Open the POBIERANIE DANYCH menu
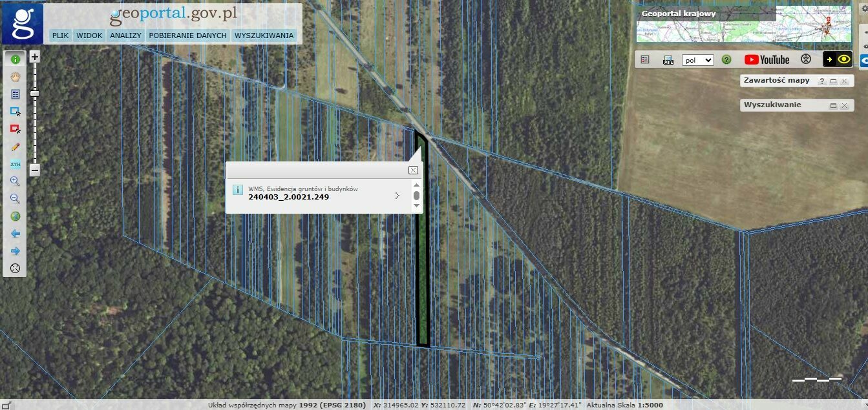This screenshot has height=410, width=868. coord(187,36)
